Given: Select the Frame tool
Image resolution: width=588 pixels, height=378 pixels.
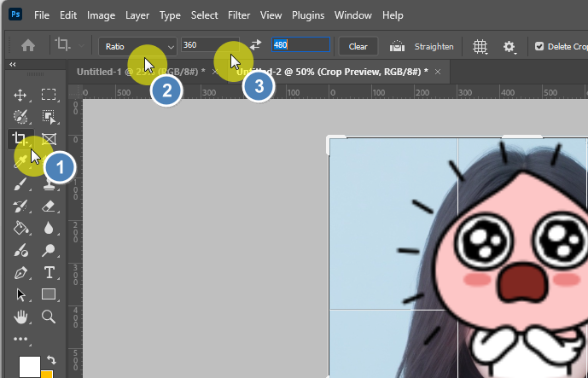Looking at the screenshot, I should tap(49, 139).
